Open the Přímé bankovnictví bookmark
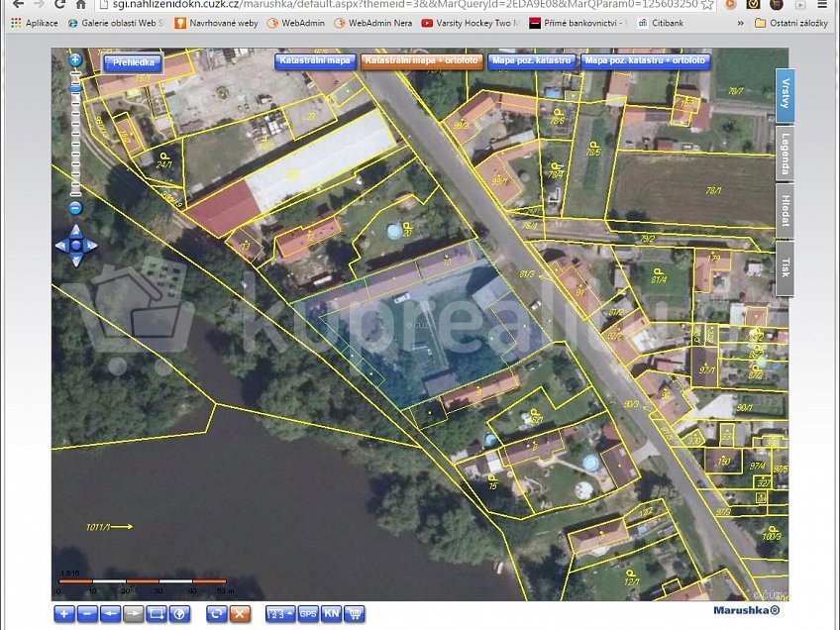Image resolution: width=840 pixels, height=630 pixels. pyautogui.click(x=578, y=23)
